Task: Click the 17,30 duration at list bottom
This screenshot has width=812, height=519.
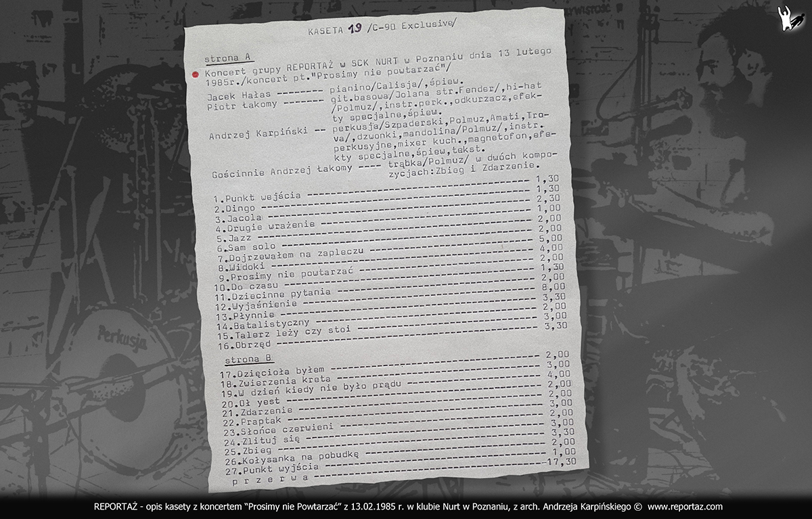Action: click(x=568, y=460)
